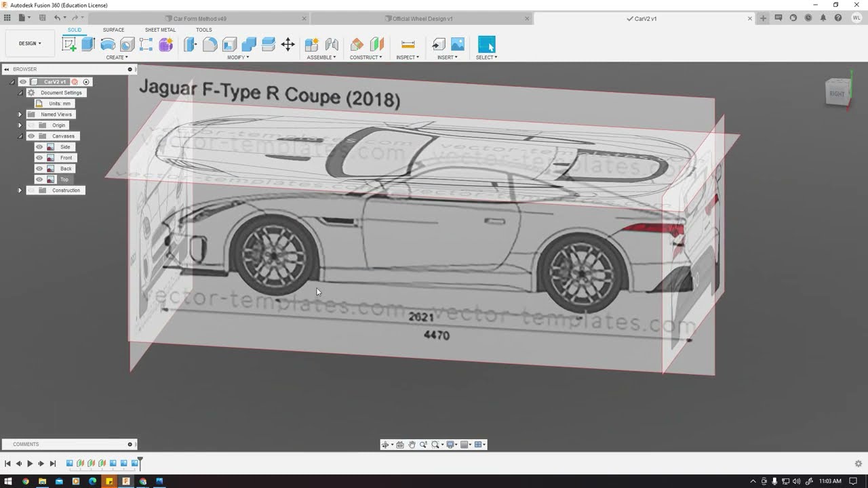Switch to Official Wheel Design v1 tab
The image size is (868, 488).
pyautogui.click(x=422, y=19)
